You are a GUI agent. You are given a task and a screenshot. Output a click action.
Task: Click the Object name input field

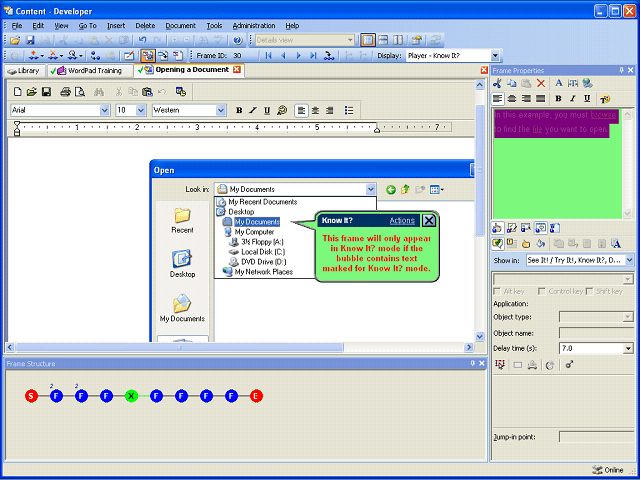[596, 333]
